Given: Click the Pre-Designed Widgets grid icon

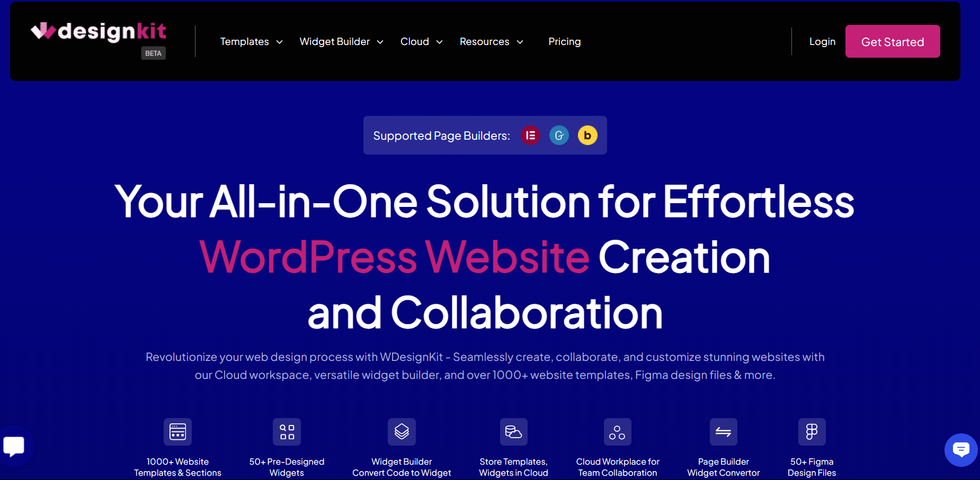Looking at the screenshot, I should [x=287, y=432].
